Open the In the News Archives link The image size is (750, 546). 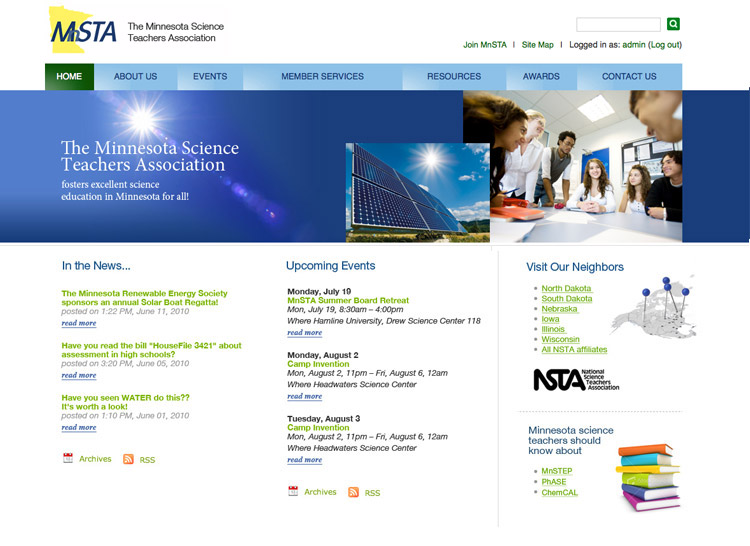point(95,459)
